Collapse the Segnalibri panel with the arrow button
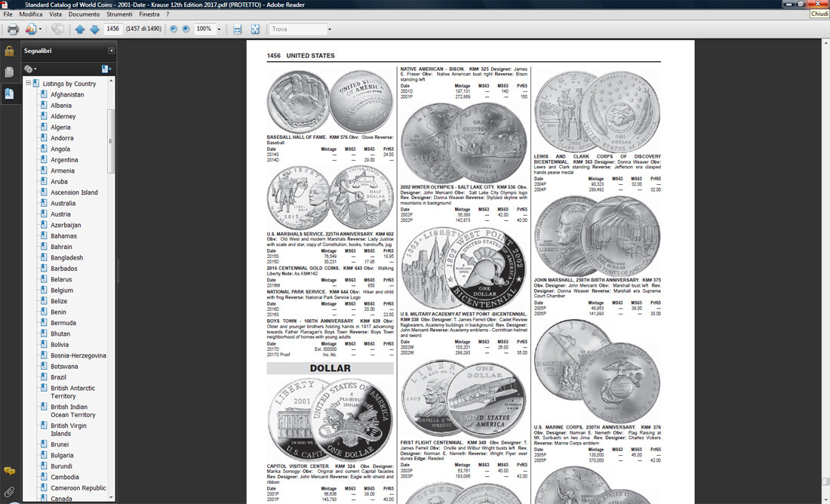830x504 pixels. coord(111,51)
